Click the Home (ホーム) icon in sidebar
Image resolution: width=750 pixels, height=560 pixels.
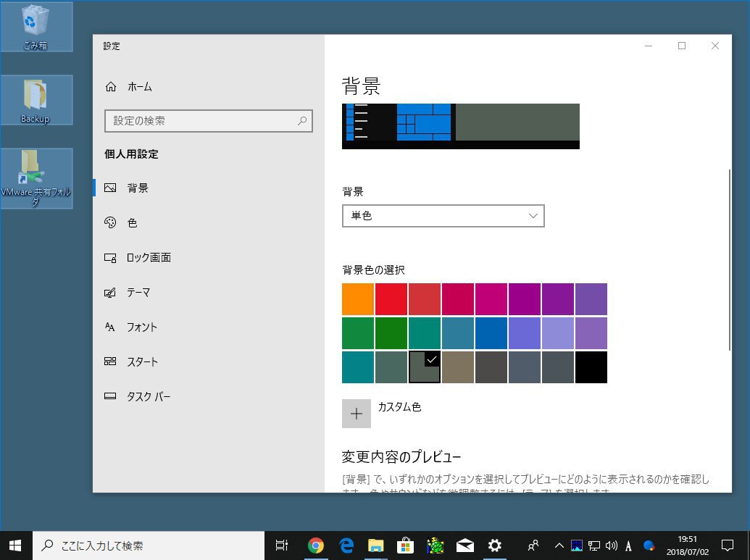111,87
